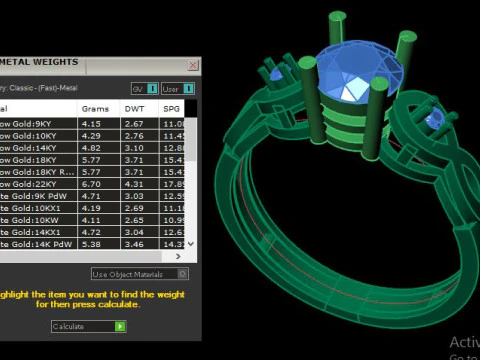
Task: Select the Yellow Gold:22KY row
Action: (x=92, y=184)
